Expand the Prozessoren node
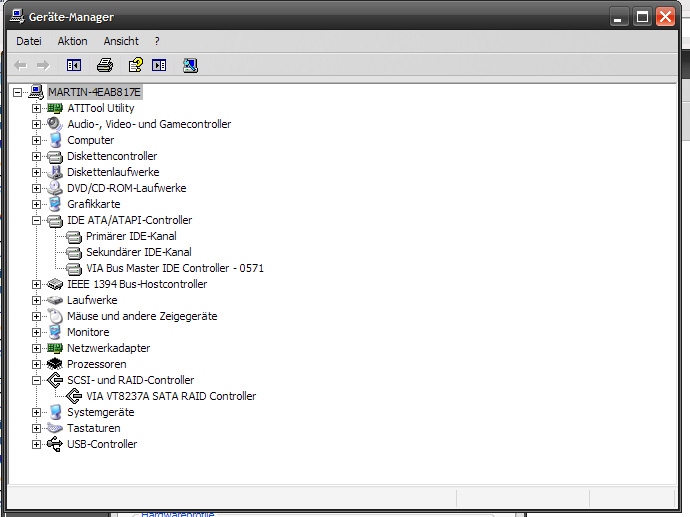The image size is (690, 517). (37, 364)
